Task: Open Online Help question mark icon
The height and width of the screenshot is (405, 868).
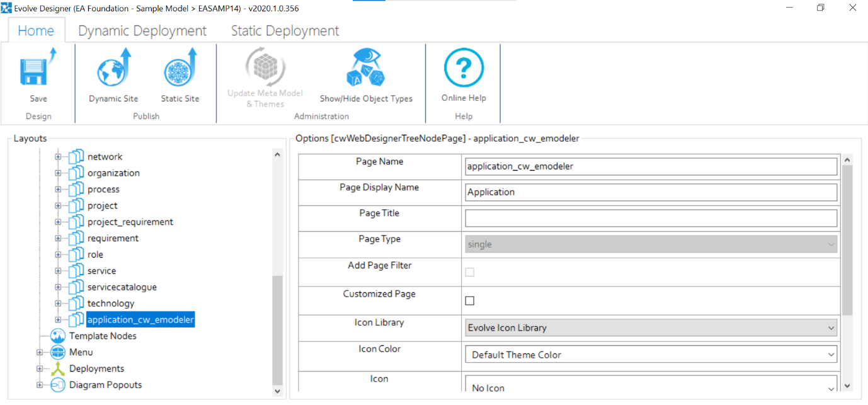Action: click(x=464, y=68)
